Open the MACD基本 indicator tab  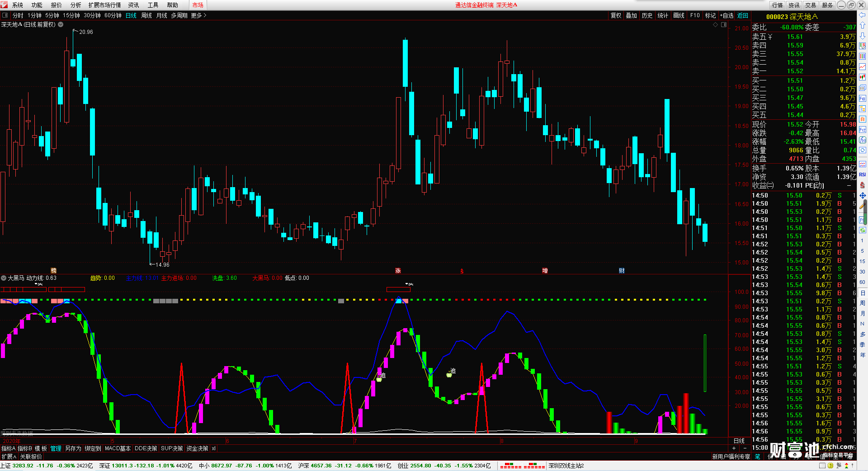[x=118, y=448]
